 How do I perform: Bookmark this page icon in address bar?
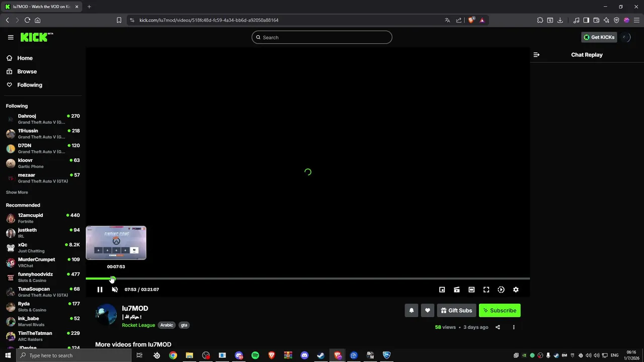pyautogui.click(x=119, y=20)
